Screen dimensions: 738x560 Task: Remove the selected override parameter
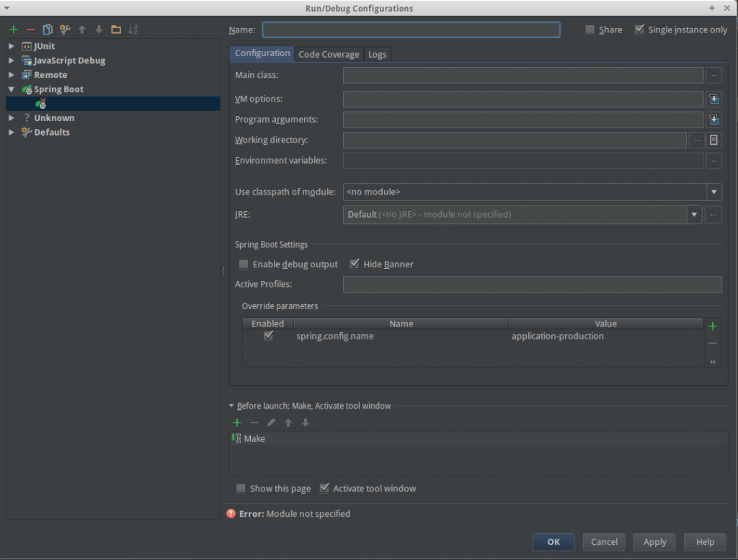[713, 344]
